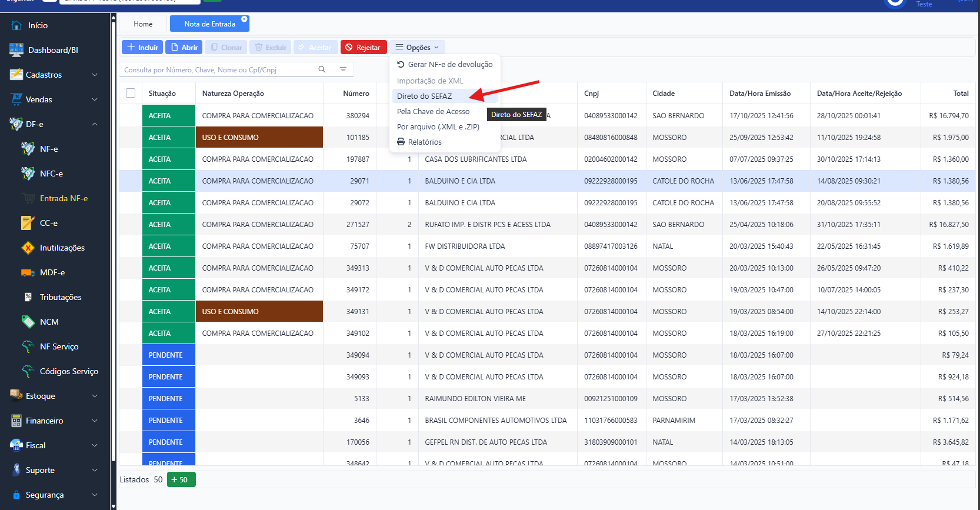
Task: Open Tributações sidebar item
Action: point(61,297)
